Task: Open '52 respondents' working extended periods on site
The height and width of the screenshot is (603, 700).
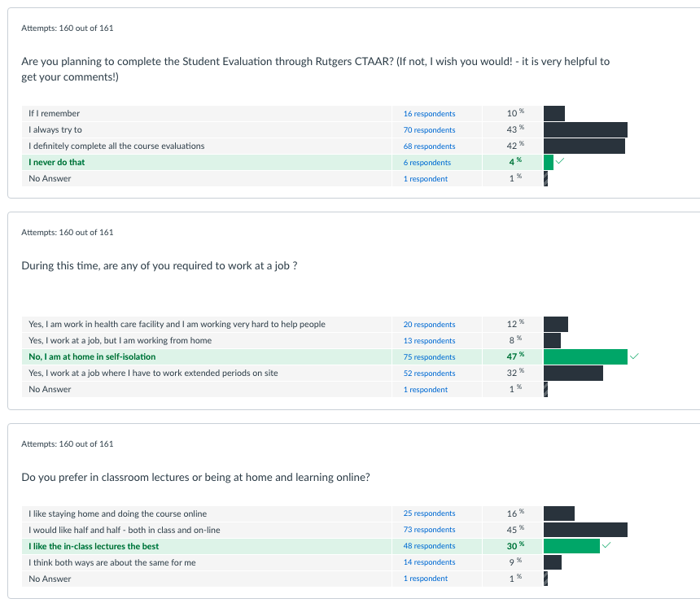Action: (x=429, y=374)
